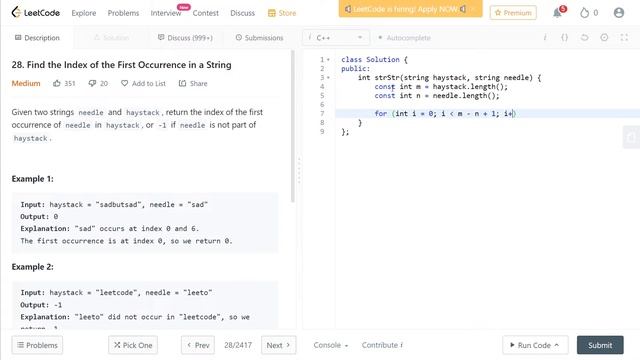The width and height of the screenshot is (640, 360).
Task: Fold class Solution at line 1
Action: 329,60
